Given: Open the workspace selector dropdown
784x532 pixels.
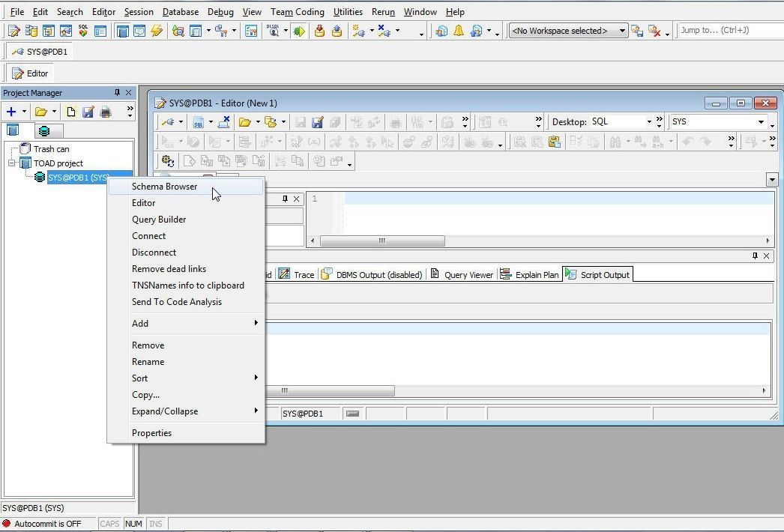Looking at the screenshot, I should tap(622, 31).
